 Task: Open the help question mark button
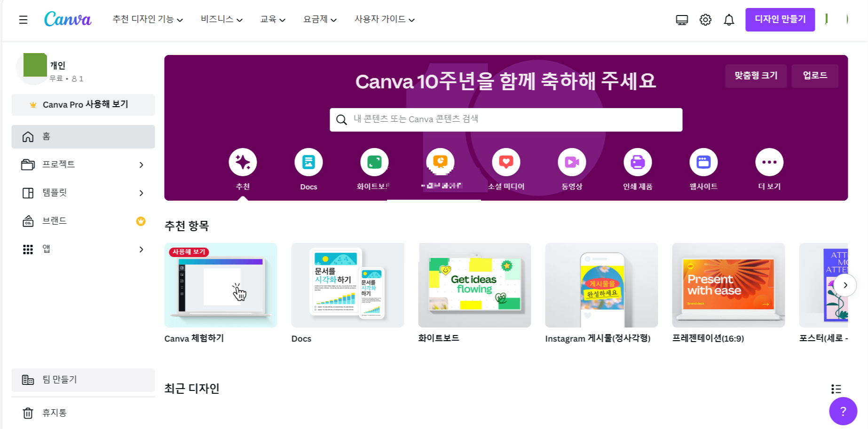tap(843, 411)
